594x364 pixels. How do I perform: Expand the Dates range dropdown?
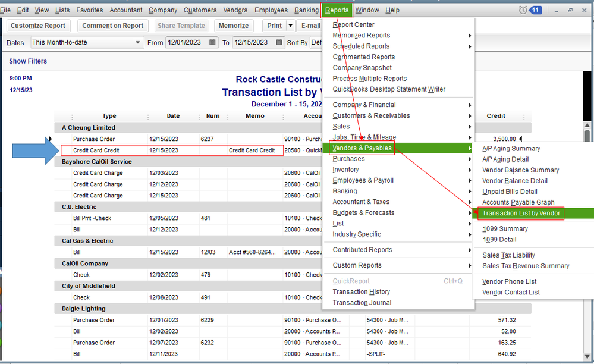coord(138,43)
